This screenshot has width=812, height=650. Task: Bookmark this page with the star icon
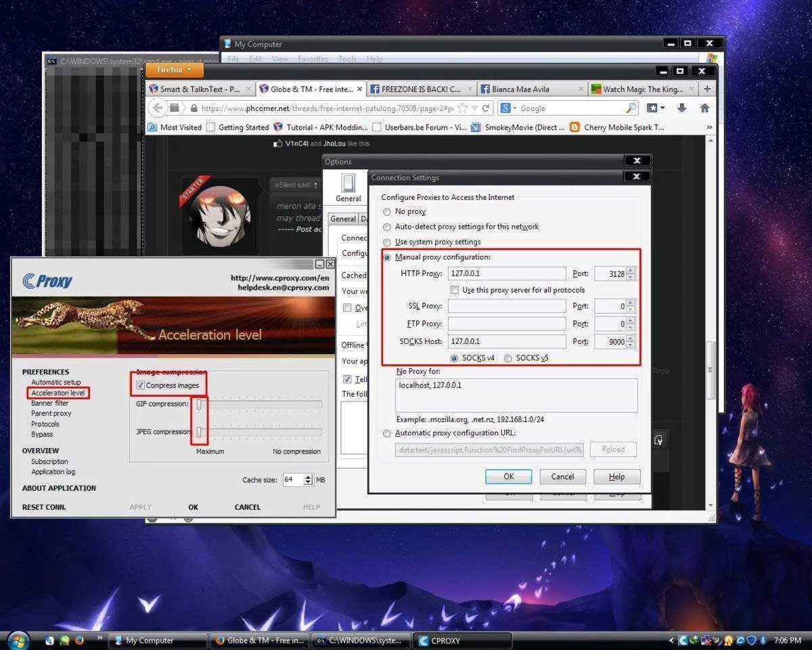[x=462, y=108]
